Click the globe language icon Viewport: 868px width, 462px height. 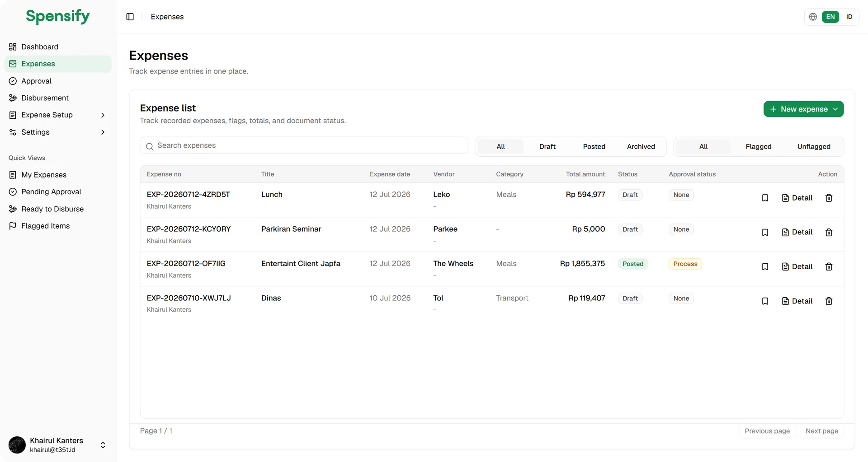[813, 17]
